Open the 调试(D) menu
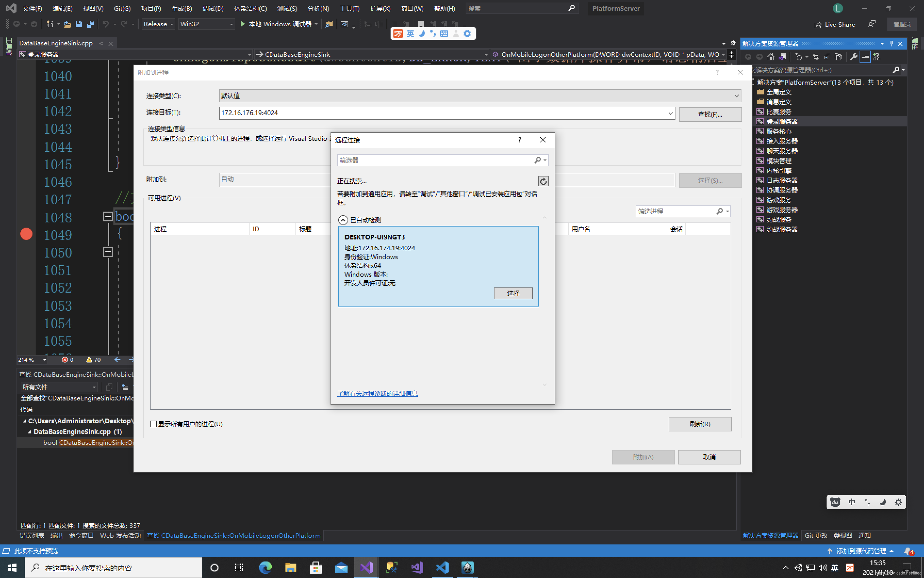The height and width of the screenshot is (578, 924). 213,9
